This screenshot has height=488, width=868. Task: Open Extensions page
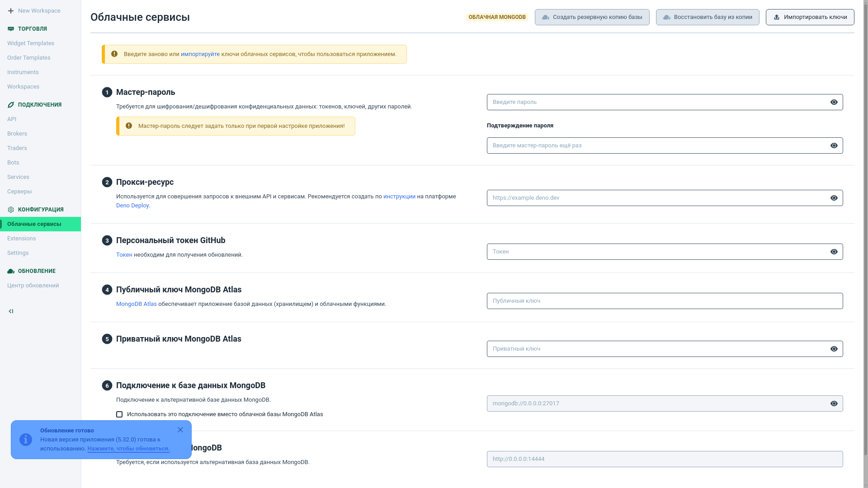point(40,239)
